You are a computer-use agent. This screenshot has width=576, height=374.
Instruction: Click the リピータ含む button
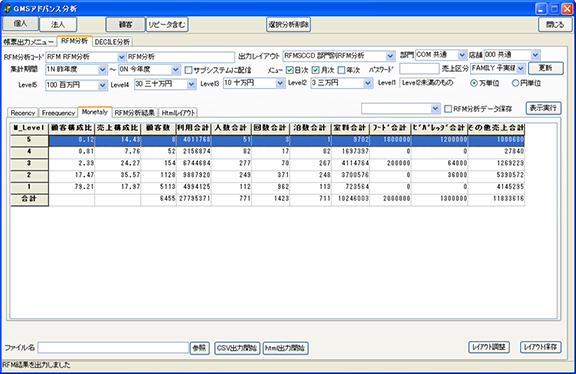167,25
